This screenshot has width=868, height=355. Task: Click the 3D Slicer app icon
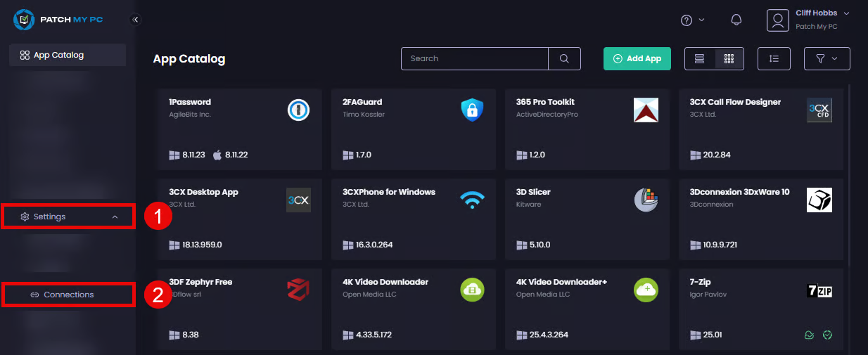coord(646,200)
